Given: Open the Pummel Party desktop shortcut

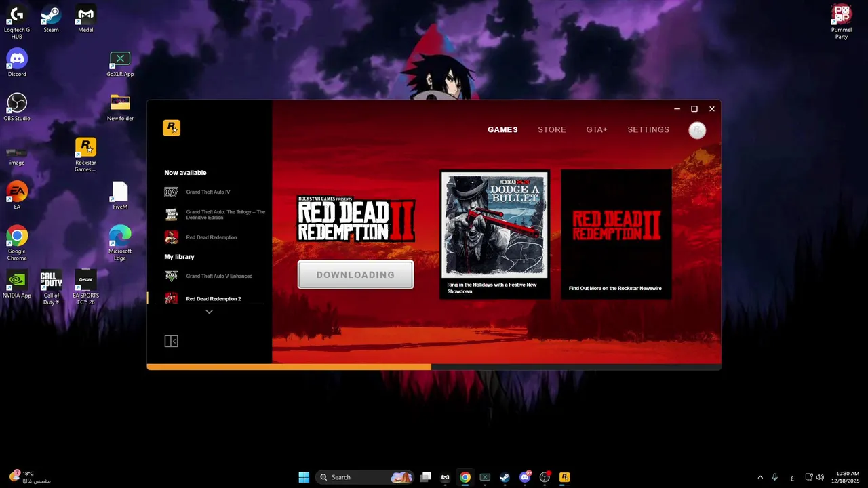Looking at the screenshot, I should coord(842,22).
